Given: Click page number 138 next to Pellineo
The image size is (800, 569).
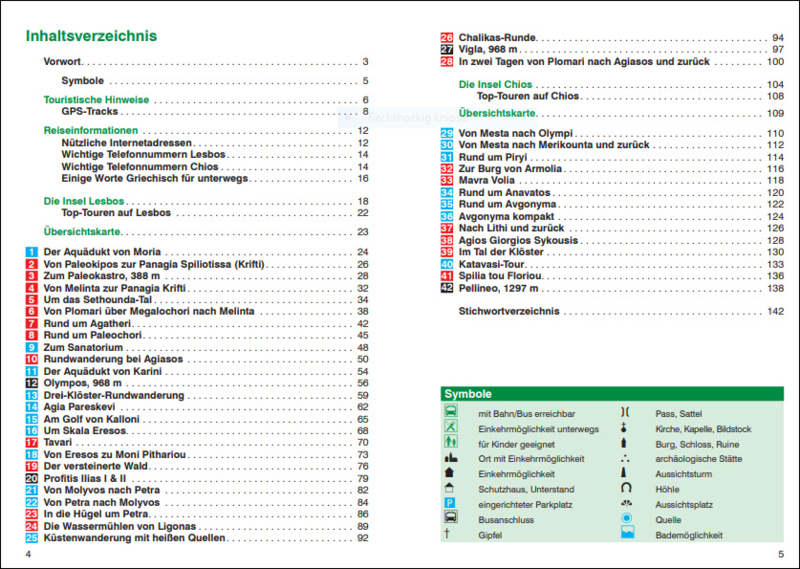Looking at the screenshot, I should (776, 289).
